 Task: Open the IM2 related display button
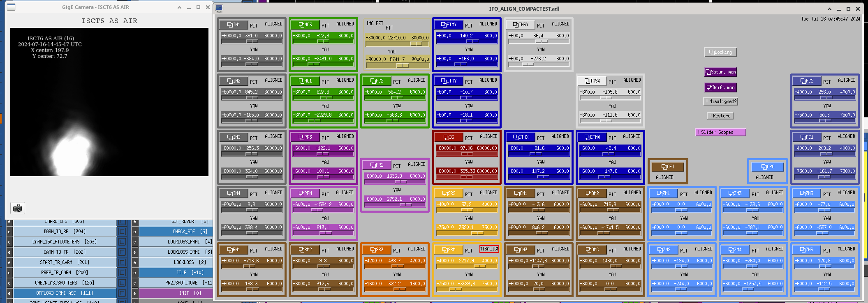point(234,81)
